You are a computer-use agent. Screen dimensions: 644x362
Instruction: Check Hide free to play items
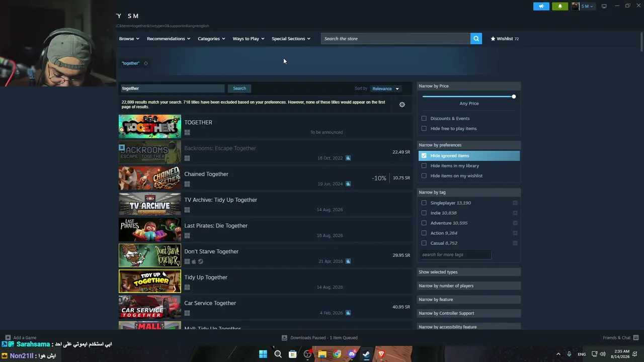(x=424, y=129)
